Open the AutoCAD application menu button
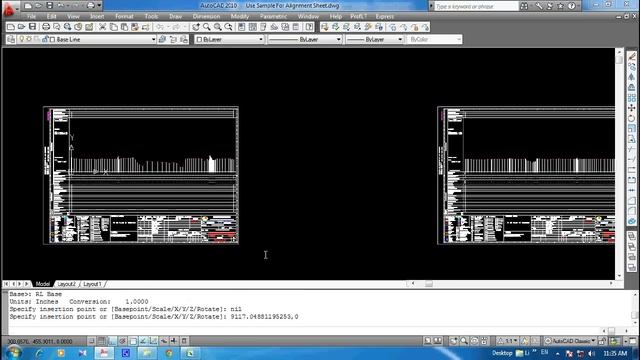 tap(9, 8)
